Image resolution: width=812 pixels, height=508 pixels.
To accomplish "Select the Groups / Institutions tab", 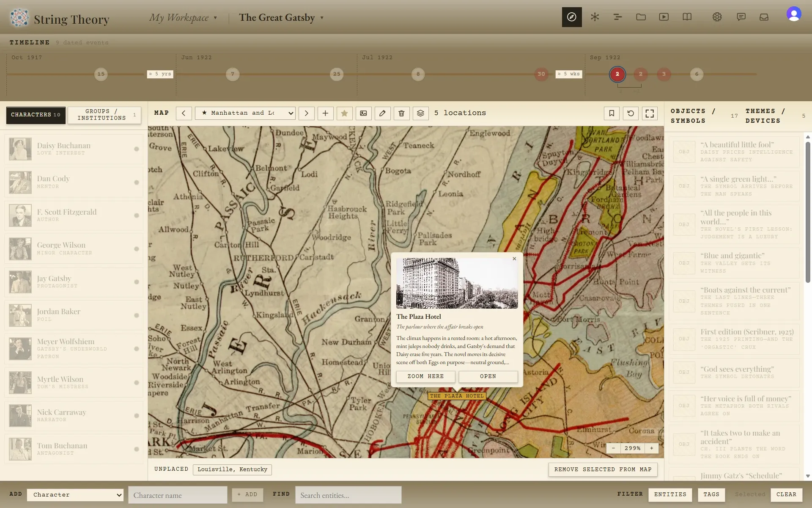I will (x=104, y=115).
